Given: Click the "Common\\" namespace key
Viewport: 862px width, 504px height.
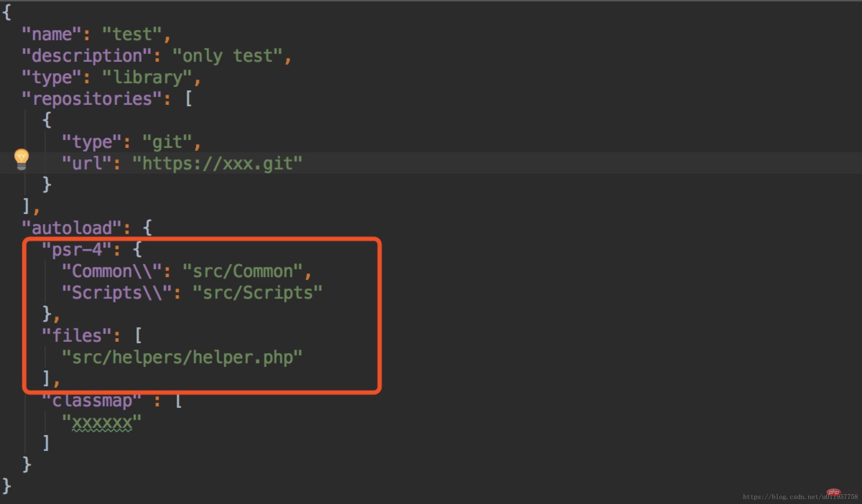Looking at the screenshot, I should tap(112, 271).
